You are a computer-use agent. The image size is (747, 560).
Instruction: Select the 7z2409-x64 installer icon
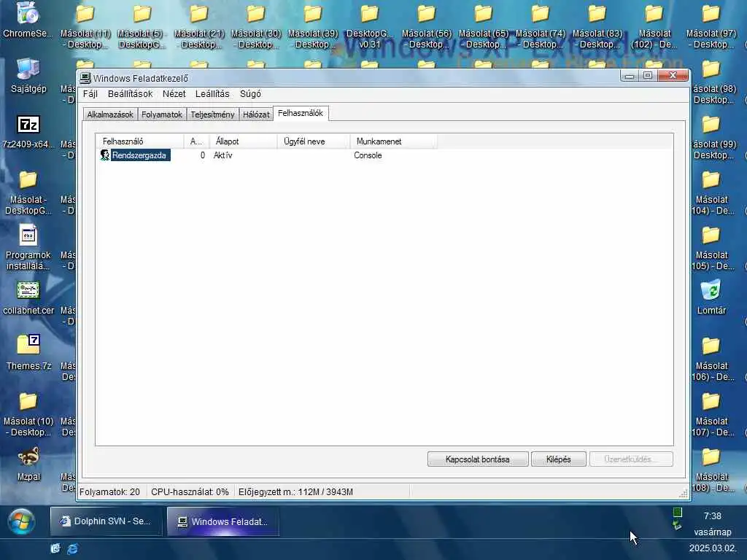point(28,131)
